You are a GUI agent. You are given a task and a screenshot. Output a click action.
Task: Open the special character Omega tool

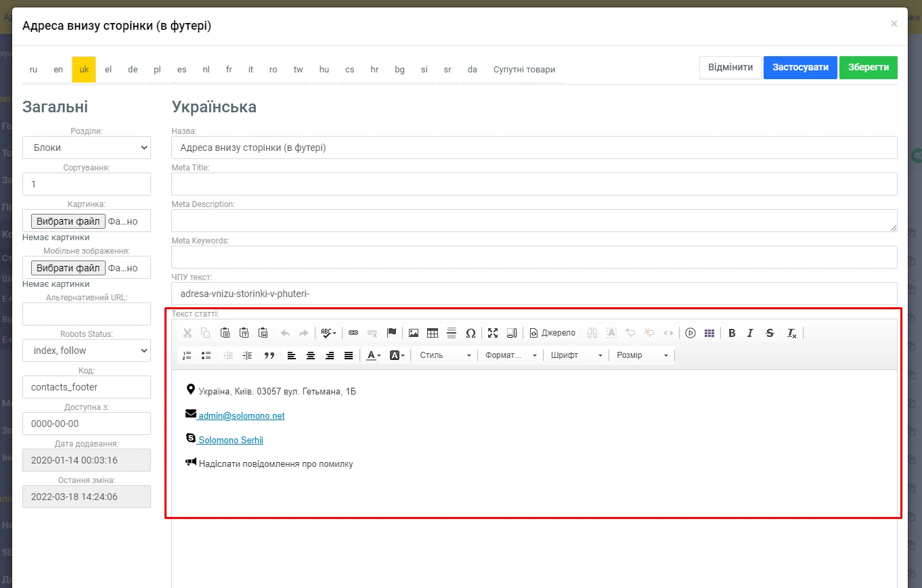[x=470, y=333]
